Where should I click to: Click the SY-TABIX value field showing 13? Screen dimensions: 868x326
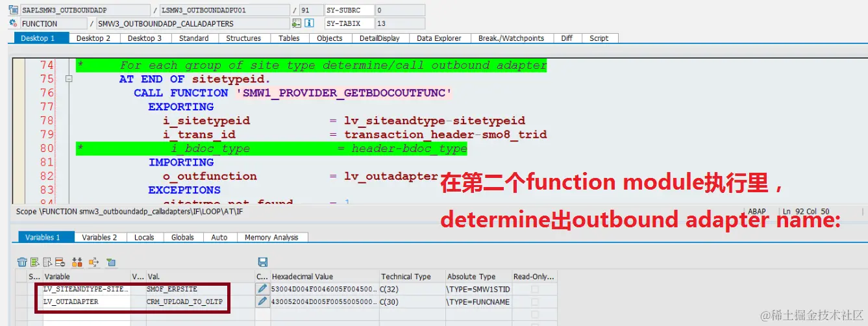[x=400, y=23]
